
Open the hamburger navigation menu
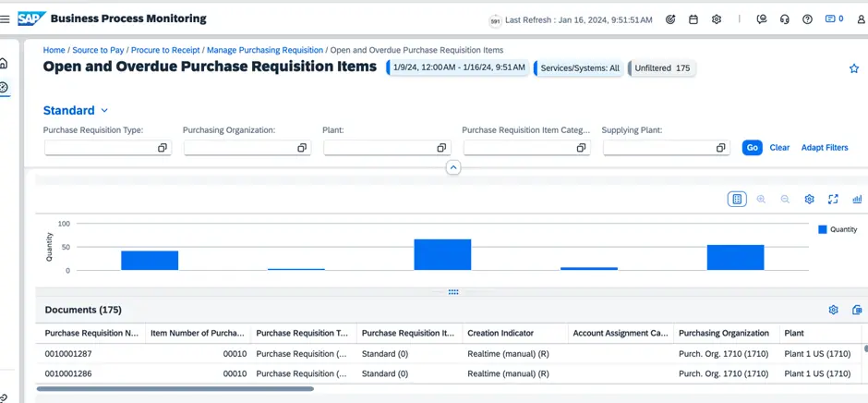click(x=6, y=18)
